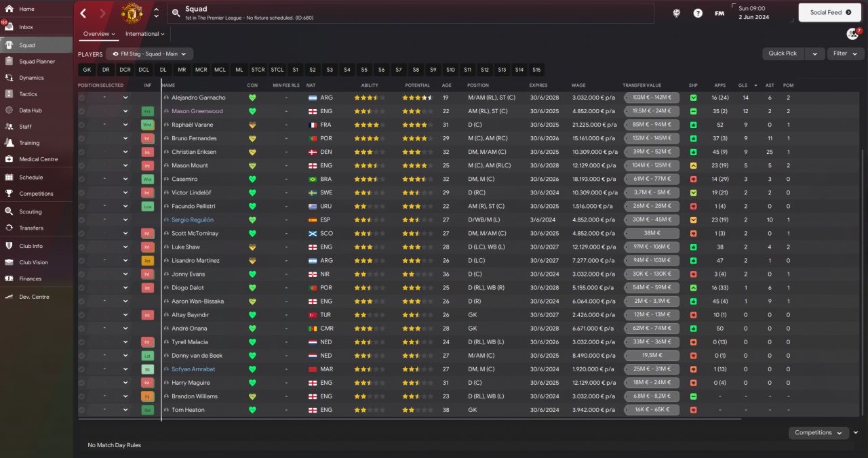Viewport: 868px width, 458px height.
Task: Open Medical Centre in the sidebar
Action: point(36,159)
